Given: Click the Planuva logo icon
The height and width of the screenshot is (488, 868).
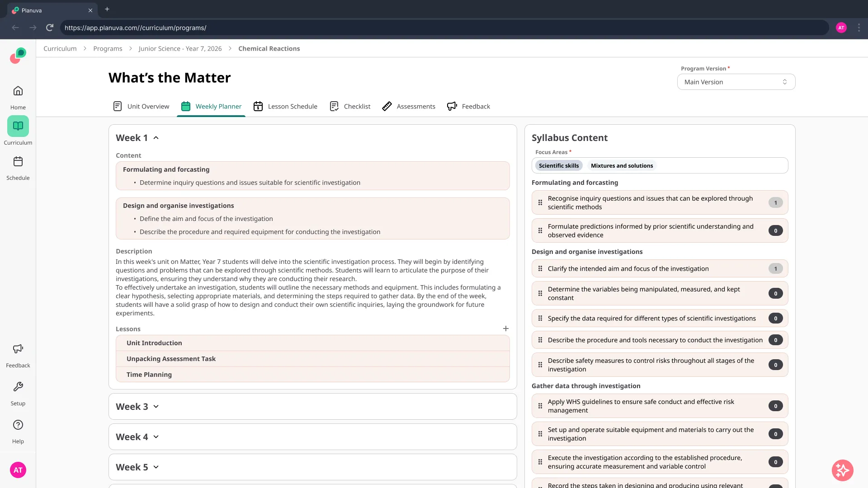Looking at the screenshot, I should pos(18,56).
